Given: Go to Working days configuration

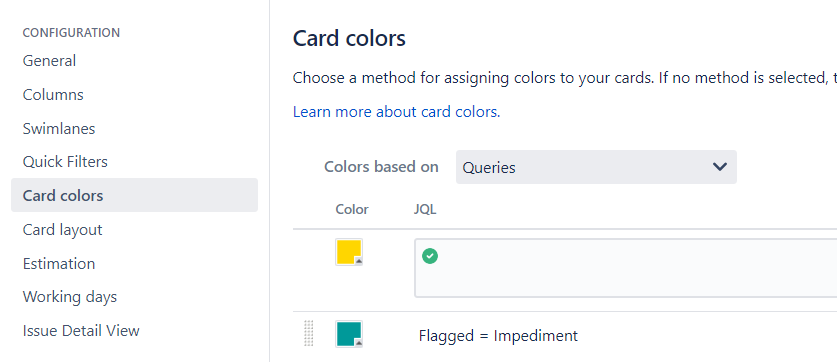Looking at the screenshot, I should pyautogui.click(x=69, y=297).
